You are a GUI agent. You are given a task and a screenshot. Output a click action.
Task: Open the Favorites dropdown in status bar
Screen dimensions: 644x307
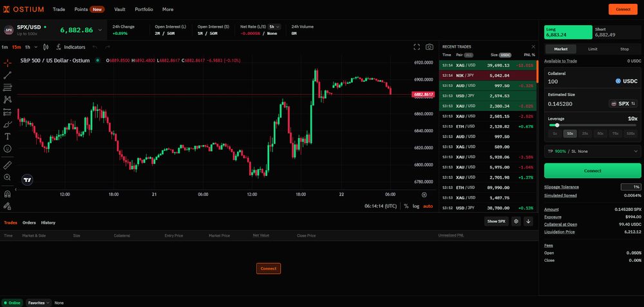[39, 302]
